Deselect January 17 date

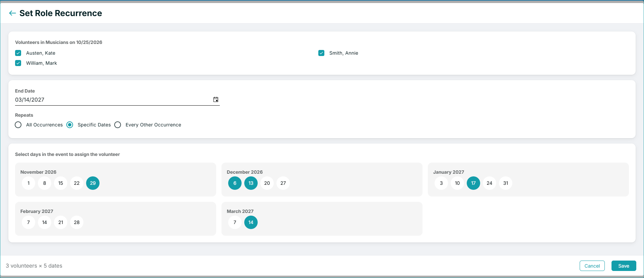pyautogui.click(x=473, y=183)
